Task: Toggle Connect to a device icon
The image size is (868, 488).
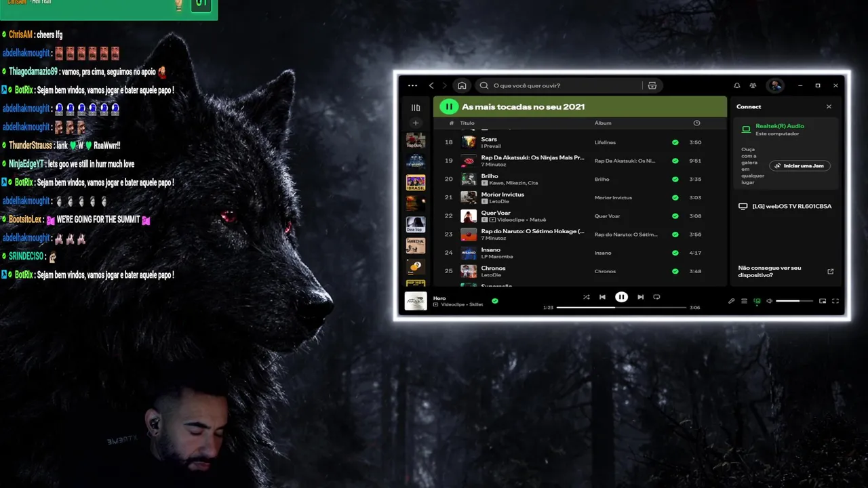Action: pyautogui.click(x=757, y=301)
